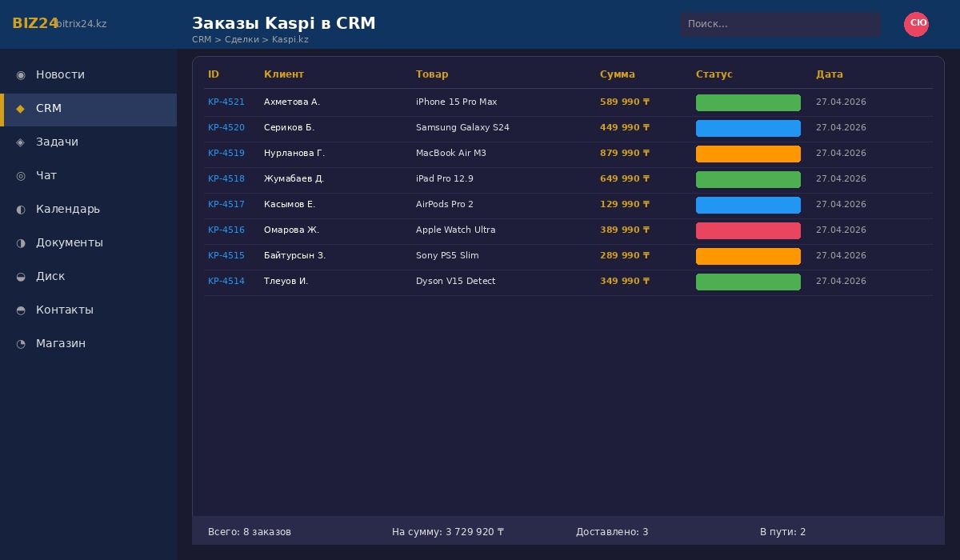Click the Диск sidebar icon
The height and width of the screenshot is (560, 960).
[x=21, y=277]
